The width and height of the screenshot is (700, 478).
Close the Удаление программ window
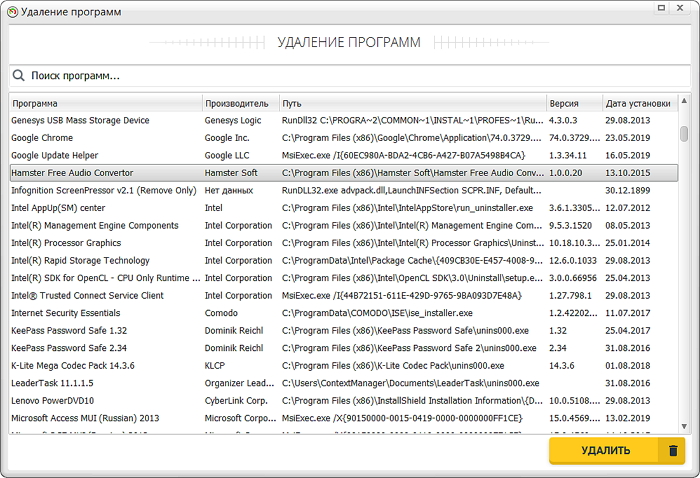click(x=680, y=8)
